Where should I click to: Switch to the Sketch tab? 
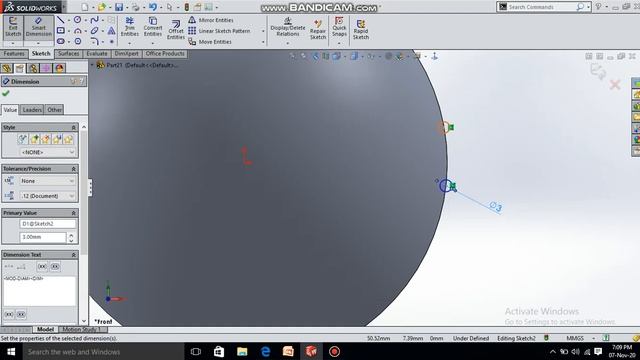pos(41,53)
